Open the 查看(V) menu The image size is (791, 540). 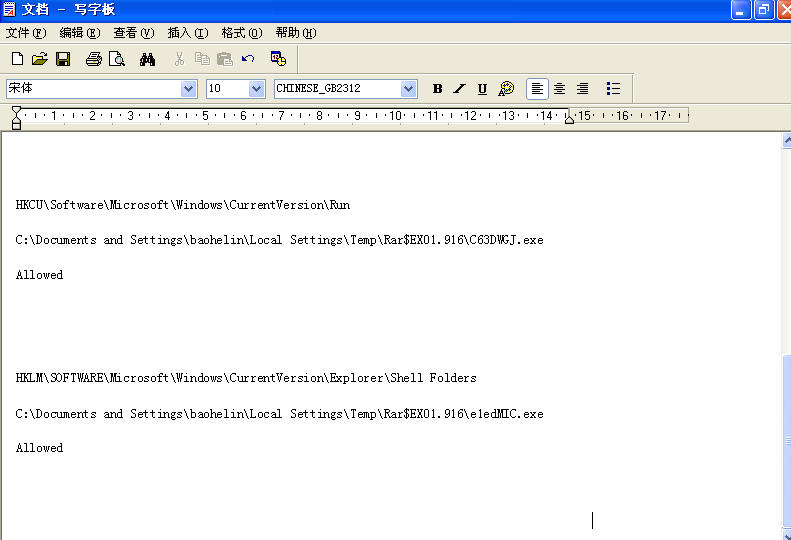[x=134, y=33]
